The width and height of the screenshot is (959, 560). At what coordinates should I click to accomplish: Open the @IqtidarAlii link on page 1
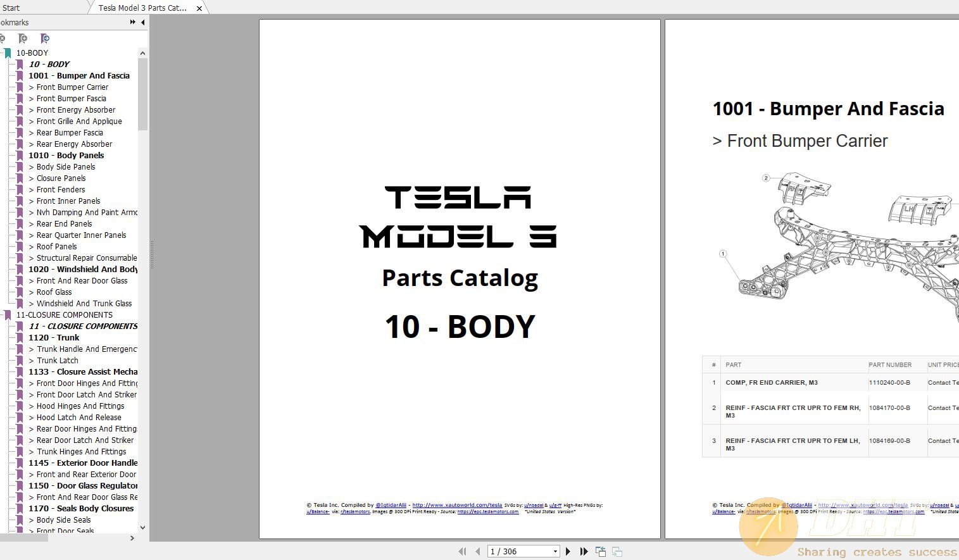[x=391, y=506]
